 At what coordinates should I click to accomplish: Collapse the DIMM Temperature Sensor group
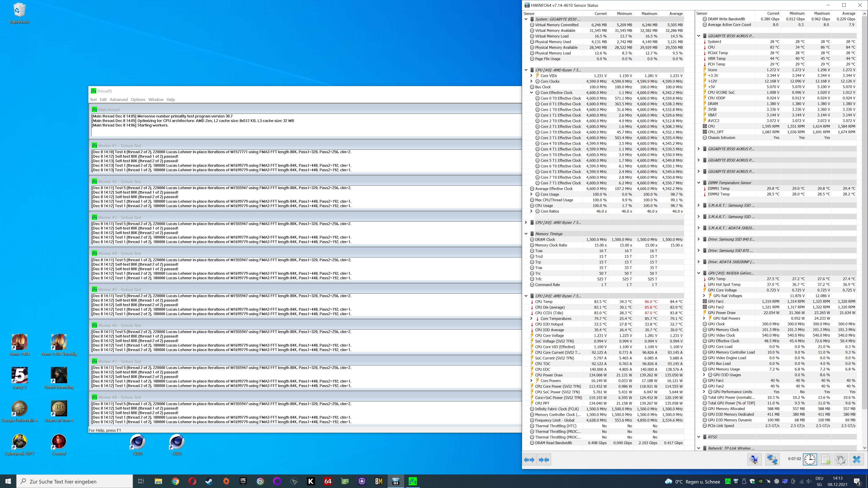698,183
